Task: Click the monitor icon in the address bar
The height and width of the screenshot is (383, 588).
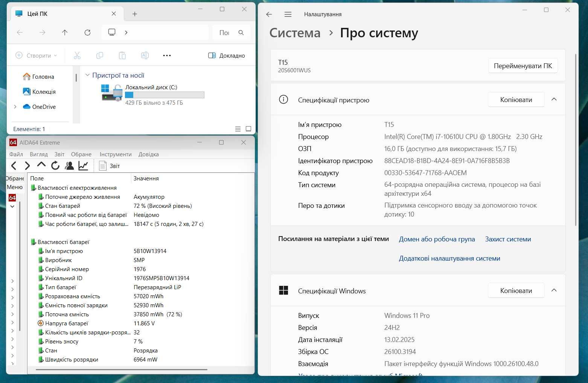Action: [112, 32]
